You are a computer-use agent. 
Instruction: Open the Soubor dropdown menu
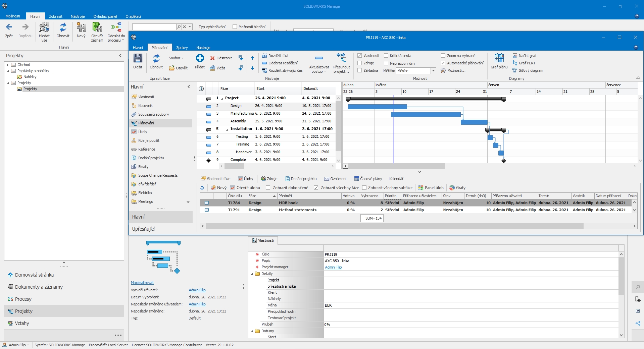(x=176, y=58)
